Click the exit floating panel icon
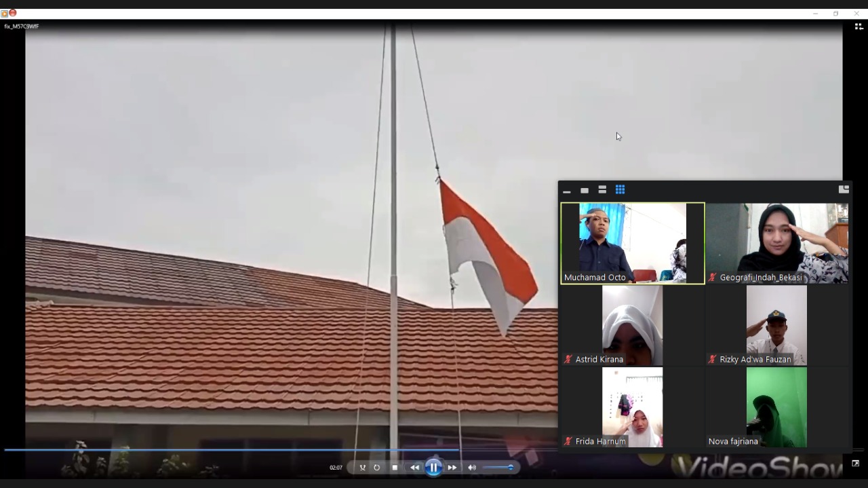The width and height of the screenshot is (868, 488). 844,189
